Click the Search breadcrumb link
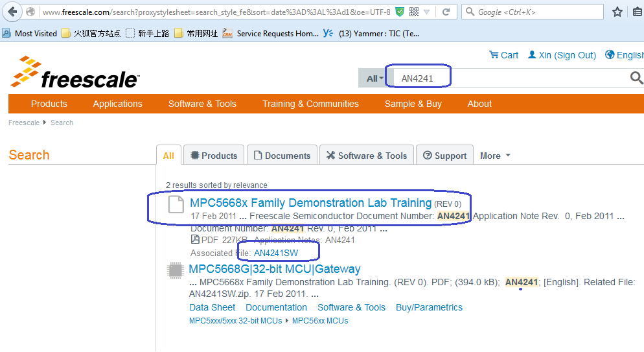 (x=62, y=123)
